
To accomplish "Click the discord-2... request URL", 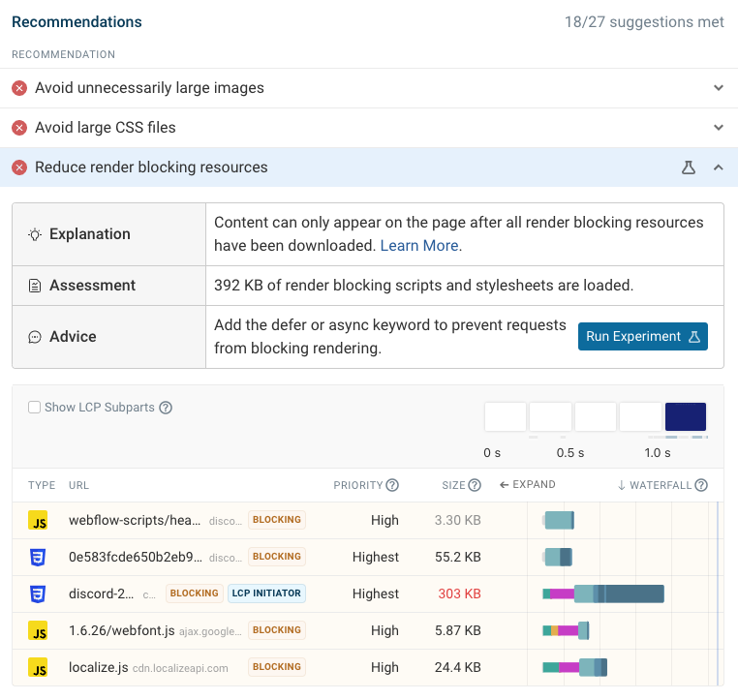I will click(101, 593).
